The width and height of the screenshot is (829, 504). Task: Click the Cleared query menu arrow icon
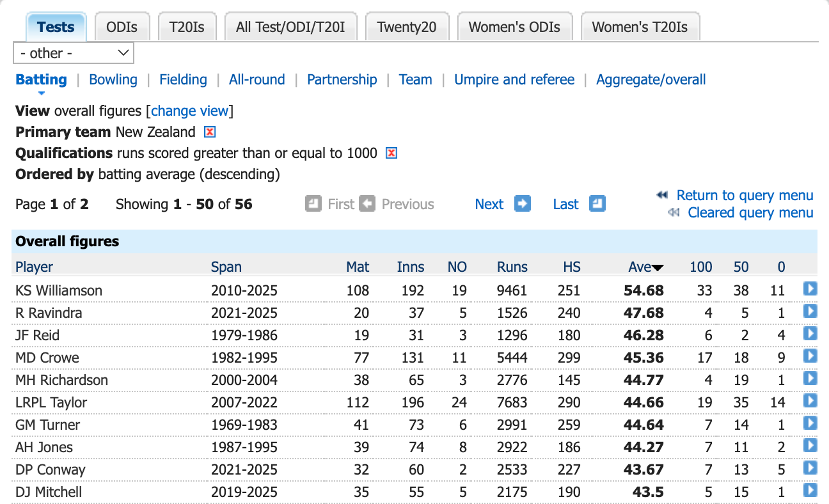[674, 212]
